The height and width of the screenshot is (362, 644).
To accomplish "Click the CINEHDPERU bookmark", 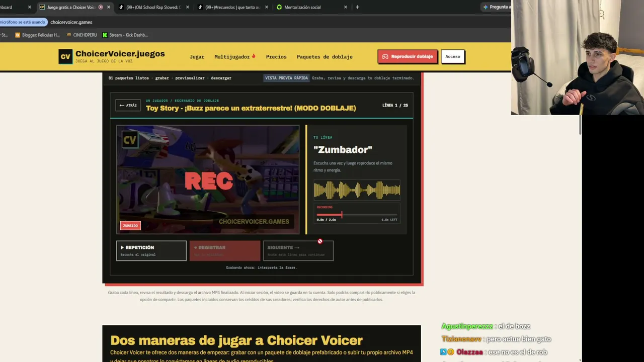I will 82,35.
